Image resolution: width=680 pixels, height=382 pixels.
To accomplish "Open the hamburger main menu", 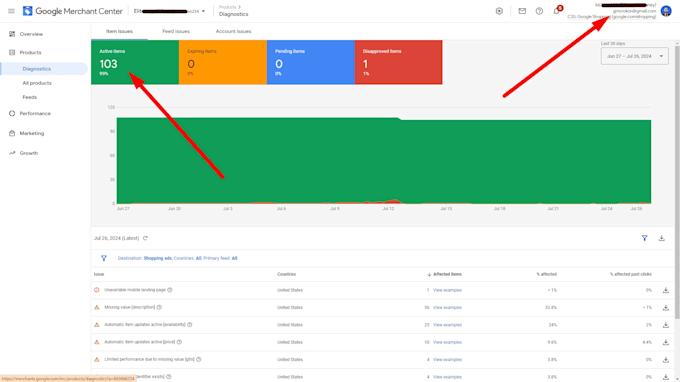I will 11,11.
